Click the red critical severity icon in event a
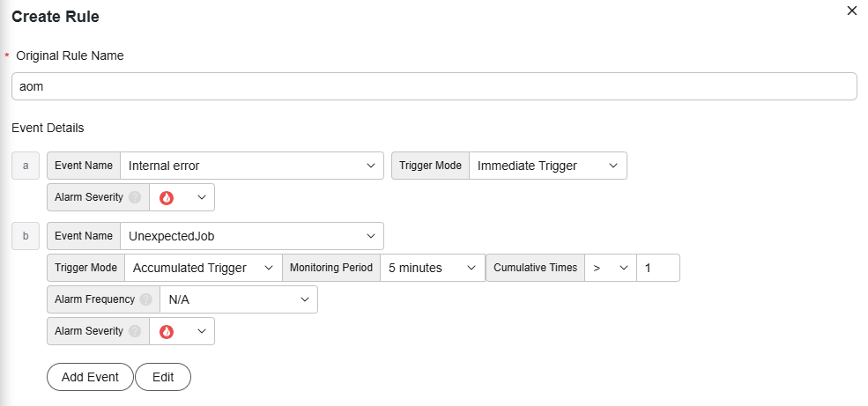868x406 pixels. point(167,198)
